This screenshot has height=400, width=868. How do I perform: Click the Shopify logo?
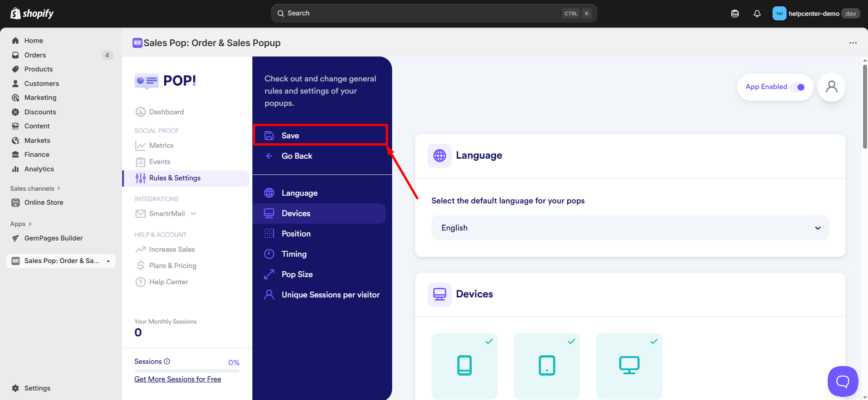click(x=32, y=14)
